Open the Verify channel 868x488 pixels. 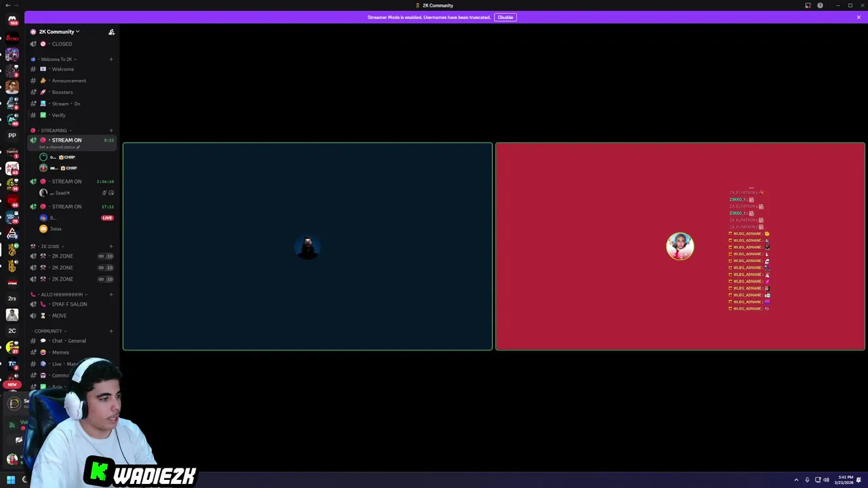71,115
